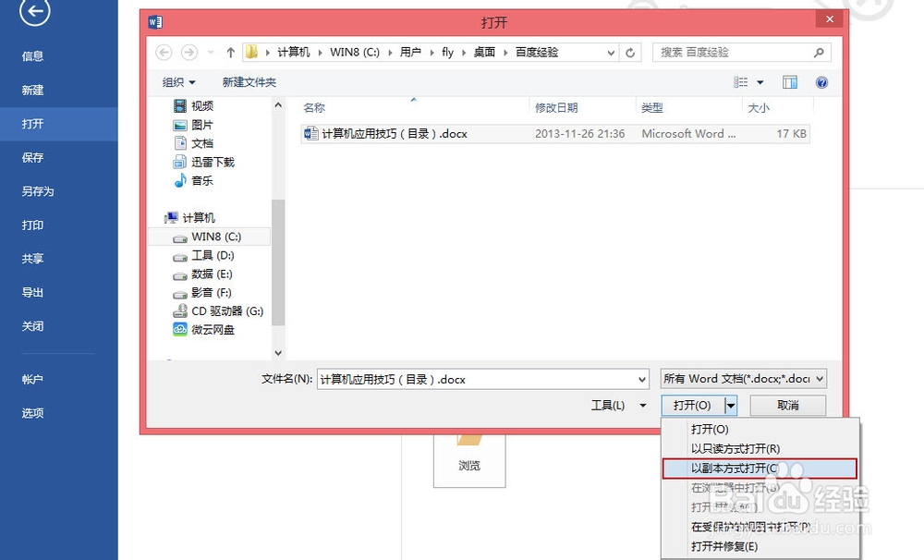Select the 视频 library icon in sidebar
Viewport: 924px width, 560px height.
pyautogui.click(x=181, y=105)
